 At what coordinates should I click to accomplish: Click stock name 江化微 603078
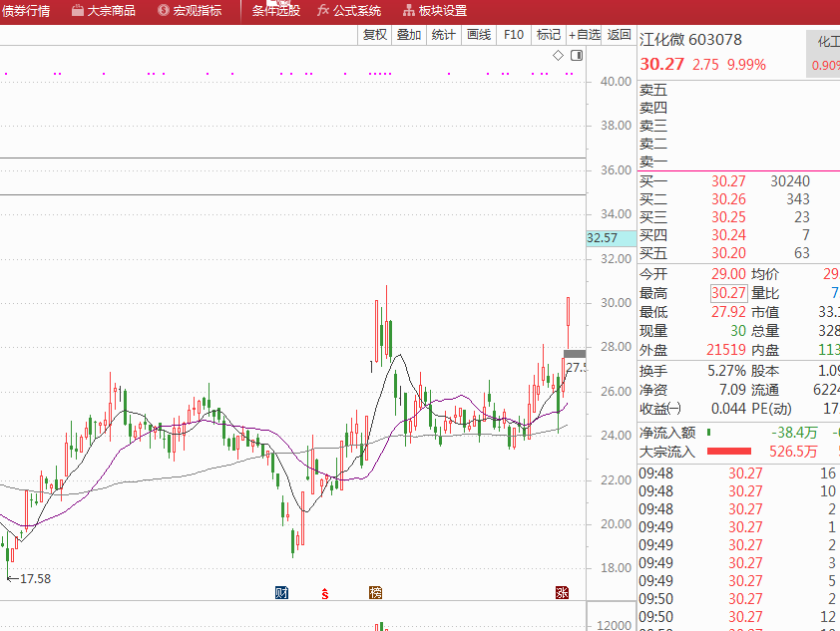690,40
